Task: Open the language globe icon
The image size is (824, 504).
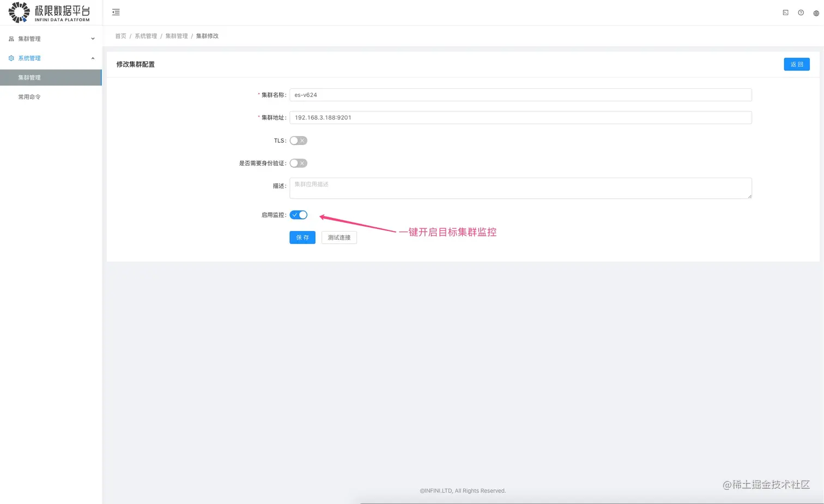Action: [815, 12]
